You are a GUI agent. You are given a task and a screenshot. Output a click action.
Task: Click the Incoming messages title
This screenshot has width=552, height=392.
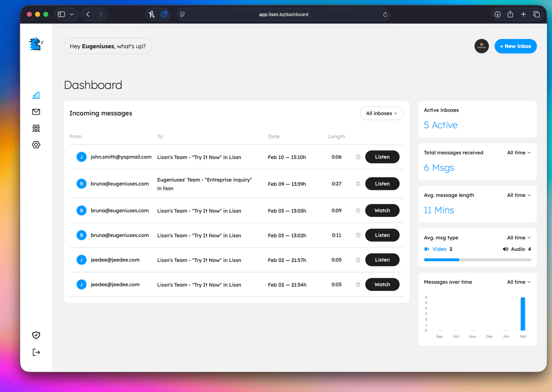101,113
